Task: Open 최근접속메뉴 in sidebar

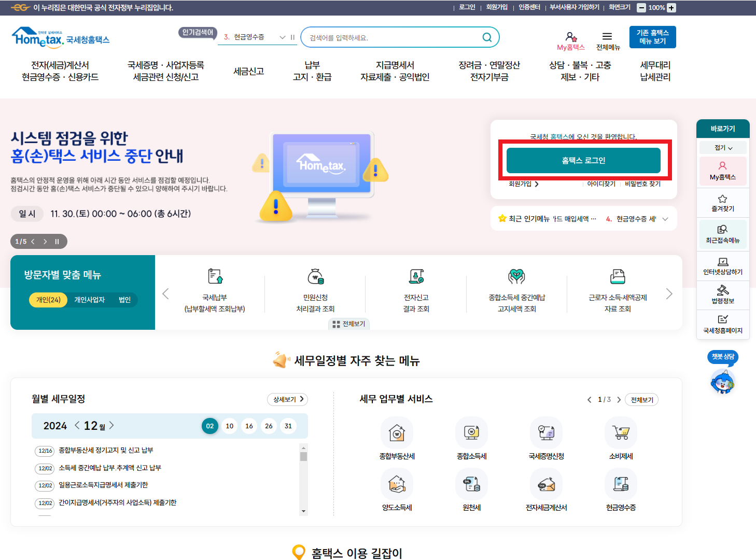Action: point(723,234)
